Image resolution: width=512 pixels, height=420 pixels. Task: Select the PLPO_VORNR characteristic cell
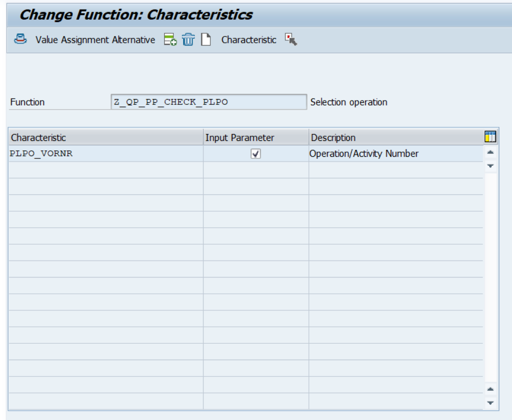(105, 154)
